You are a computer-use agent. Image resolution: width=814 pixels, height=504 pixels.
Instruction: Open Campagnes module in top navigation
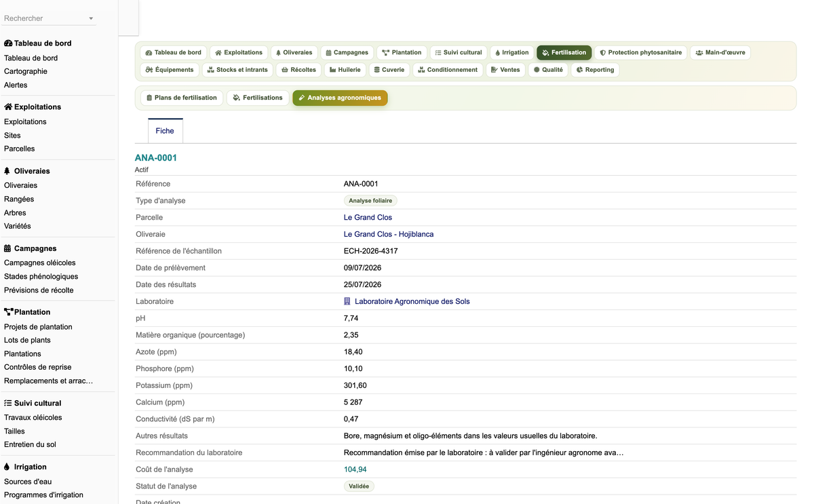347,52
